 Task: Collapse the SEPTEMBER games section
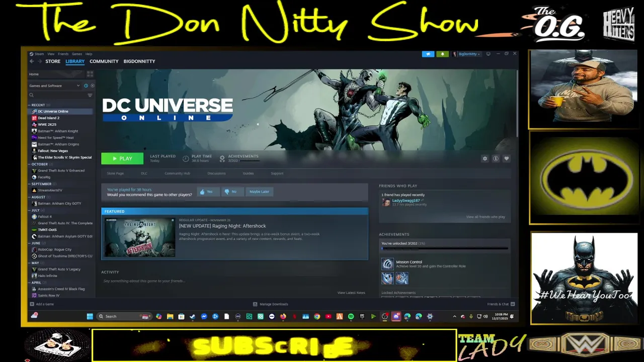tap(29, 184)
